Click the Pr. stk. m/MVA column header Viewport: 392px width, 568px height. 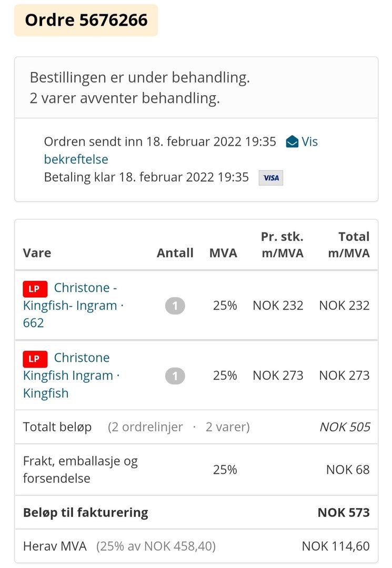pyautogui.click(x=282, y=245)
